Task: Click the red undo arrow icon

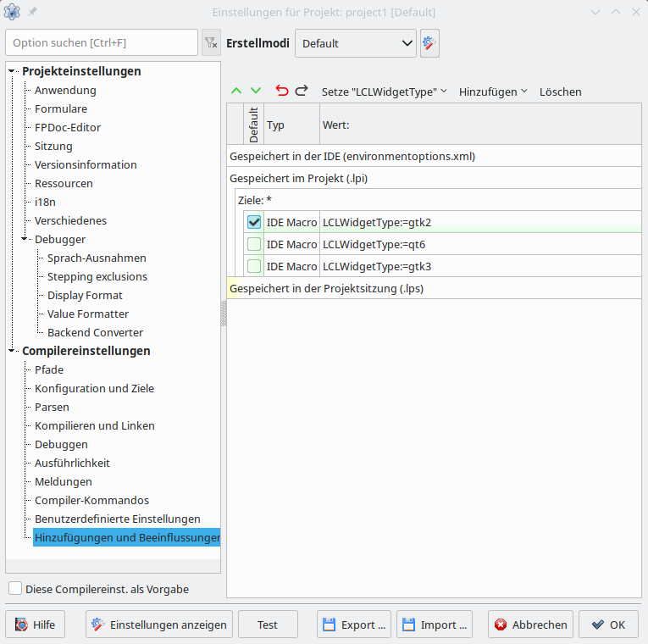Action: point(282,91)
